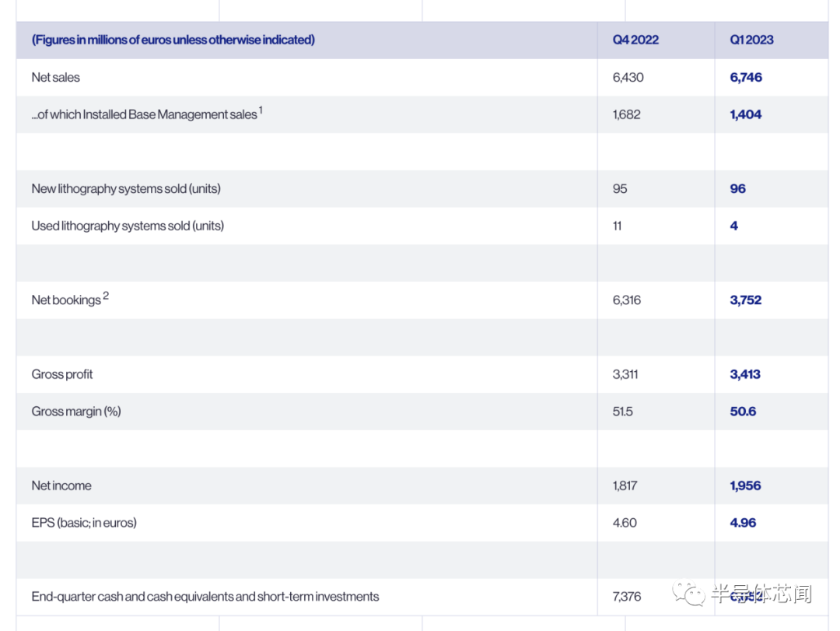Click the WeChat logo watermark icon
Image resolution: width=840 pixels, height=631 pixels.
coord(689,594)
